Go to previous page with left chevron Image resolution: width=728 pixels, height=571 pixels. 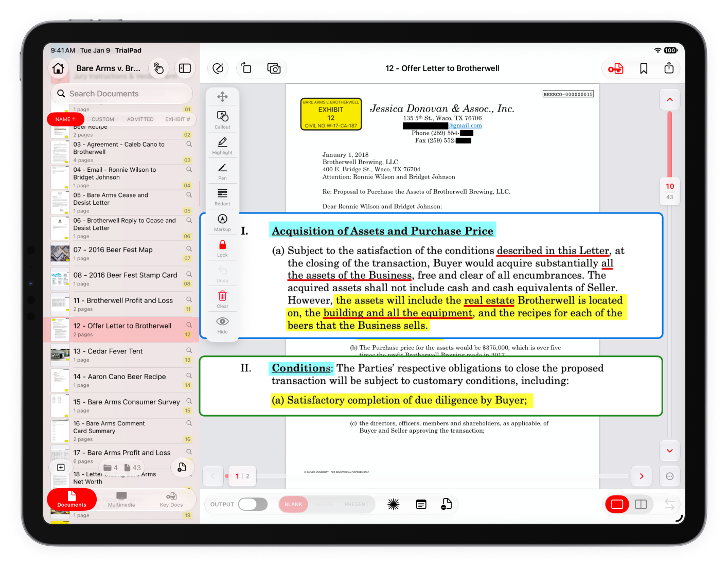[213, 476]
